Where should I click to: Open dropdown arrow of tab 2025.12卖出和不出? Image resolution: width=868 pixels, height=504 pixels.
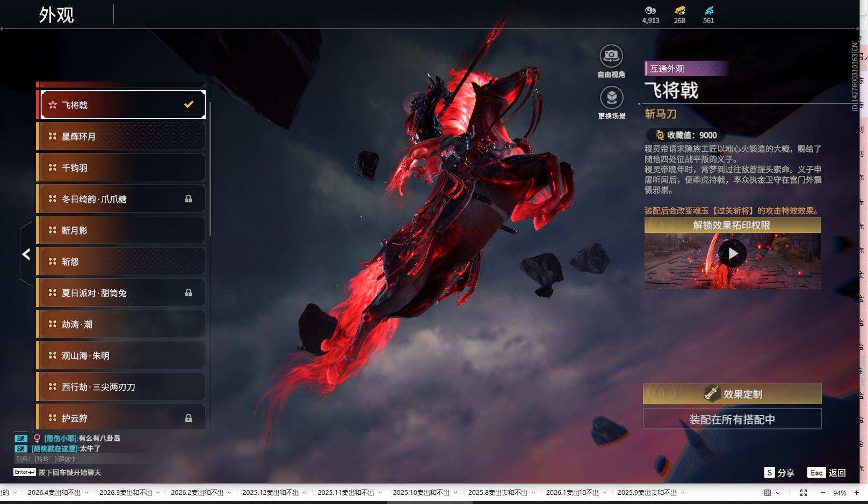tap(305, 493)
